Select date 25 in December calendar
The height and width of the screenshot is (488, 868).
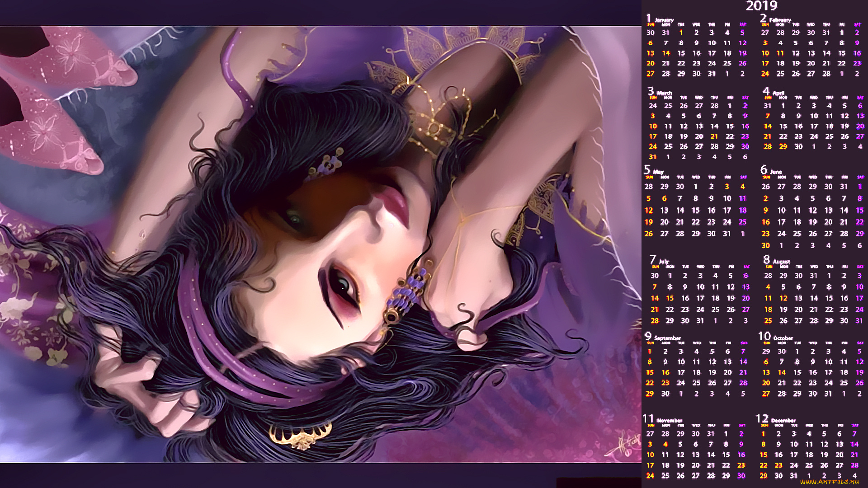tap(809, 465)
